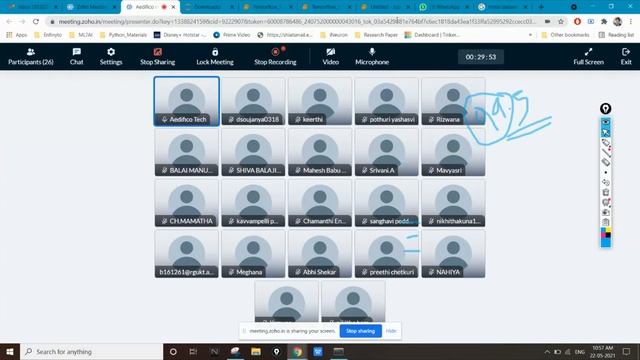The height and width of the screenshot is (360, 640).
Task: Hide the screen sharing notification bar
Action: 391,331
